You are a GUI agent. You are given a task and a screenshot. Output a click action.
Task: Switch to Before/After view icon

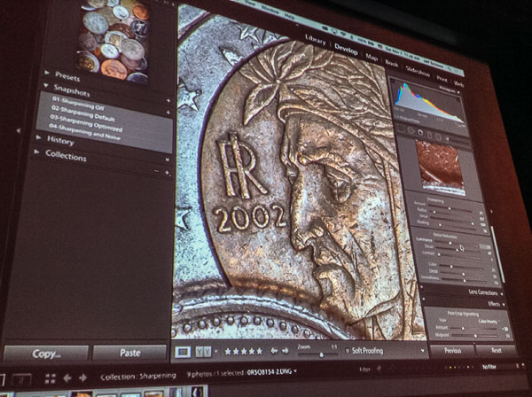[x=203, y=351]
